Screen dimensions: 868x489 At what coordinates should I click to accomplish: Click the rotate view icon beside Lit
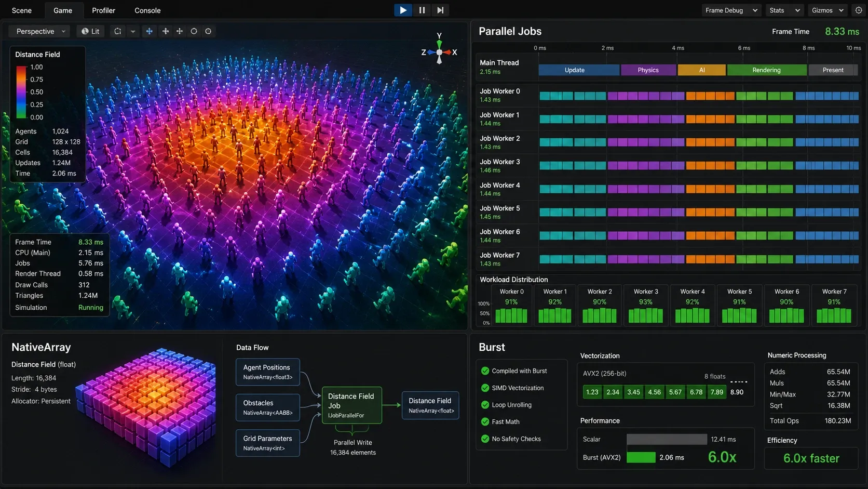click(118, 31)
